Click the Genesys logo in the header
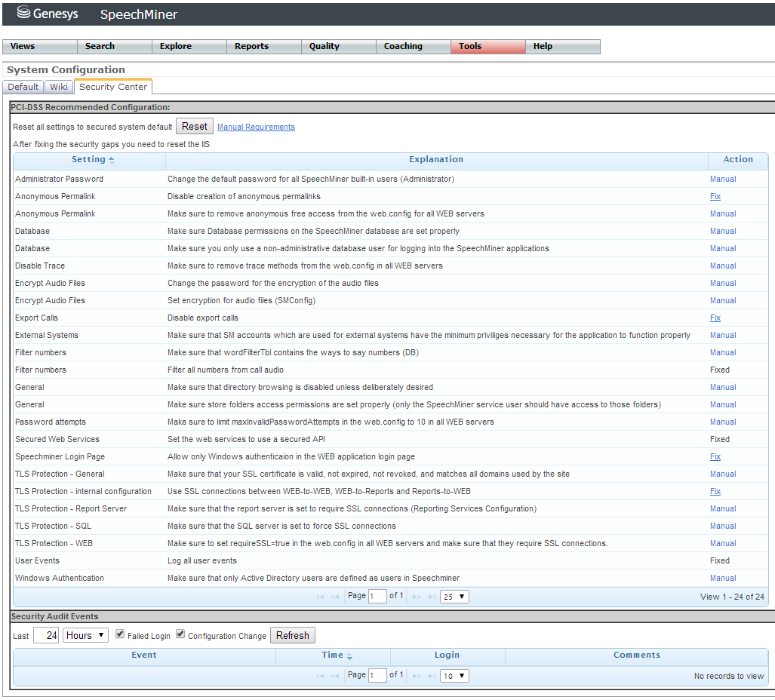 pos(48,14)
